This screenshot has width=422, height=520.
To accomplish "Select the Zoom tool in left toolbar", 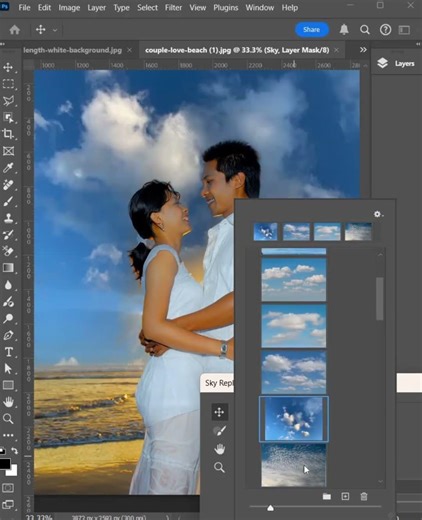I will click(8, 419).
